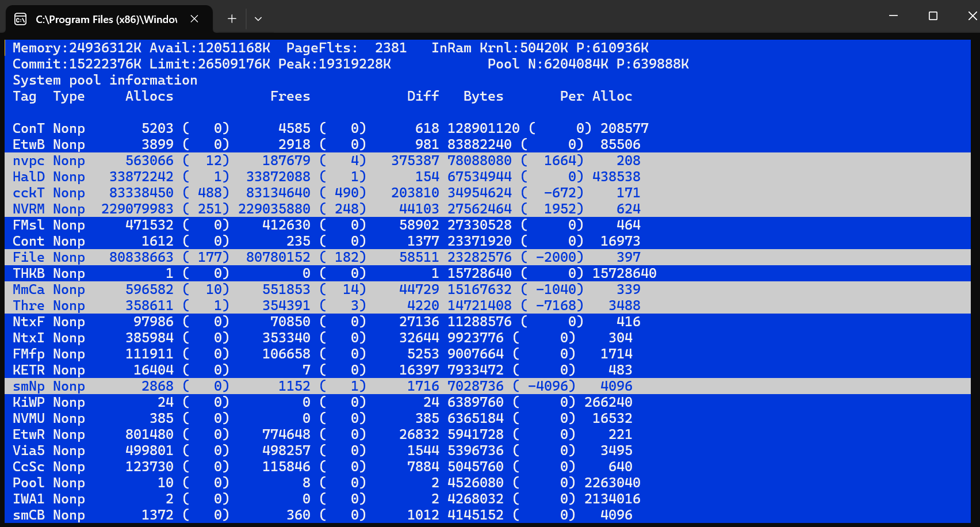Click the MmCa tag row
The width and height of the screenshot is (980, 527).
488,289
